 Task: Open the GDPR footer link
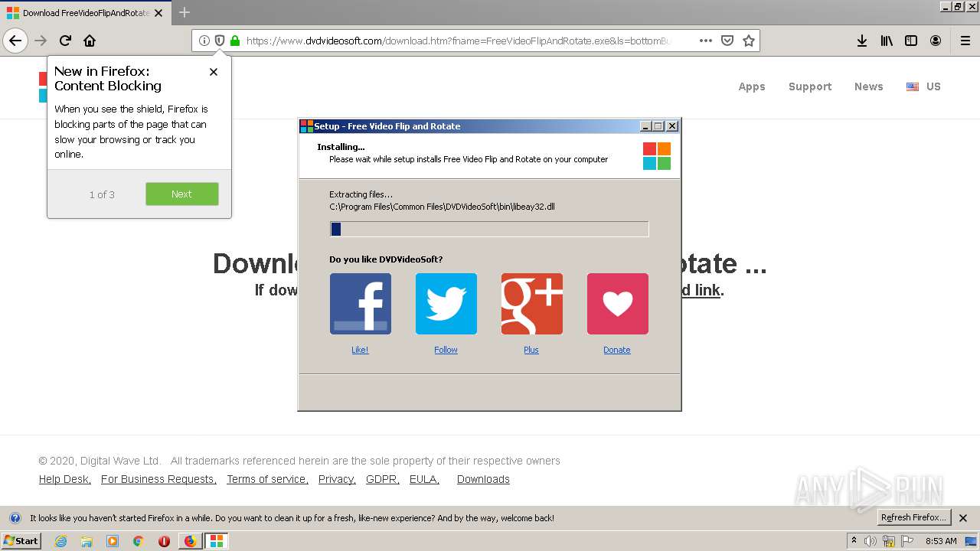pos(382,479)
